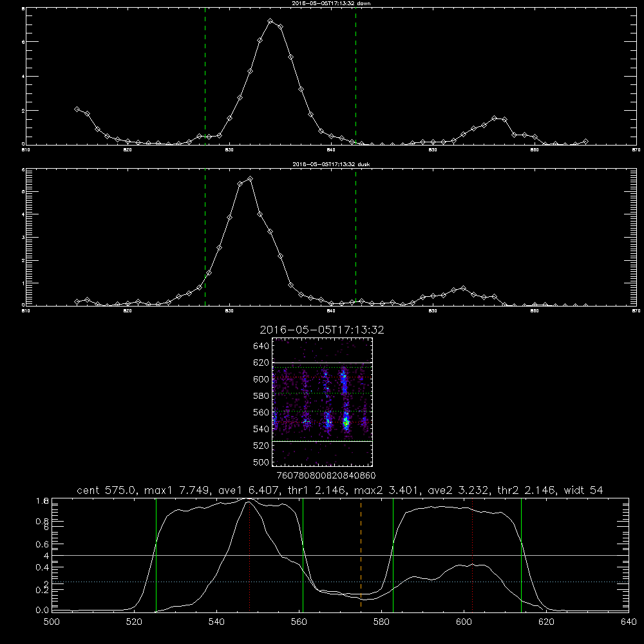Select the green vertical line near 614
The width and height of the screenshot is (644, 644).
[x=521, y=554]
